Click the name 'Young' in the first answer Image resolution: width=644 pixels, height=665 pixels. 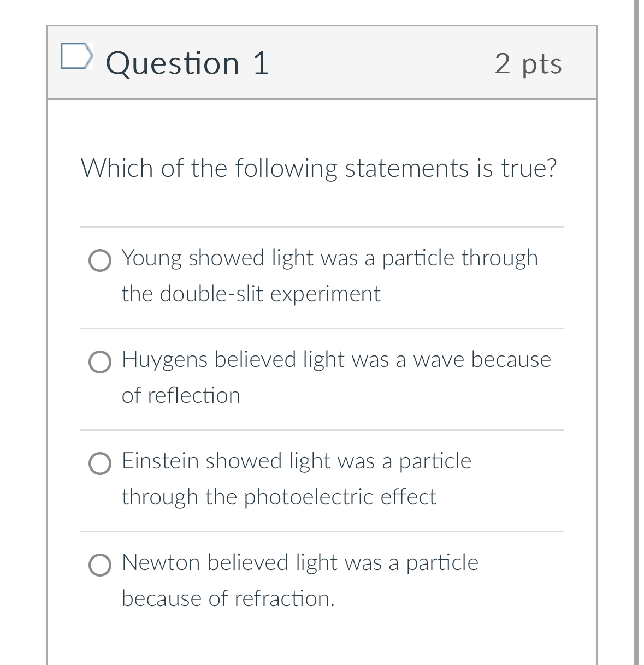[x=151, y=258]
